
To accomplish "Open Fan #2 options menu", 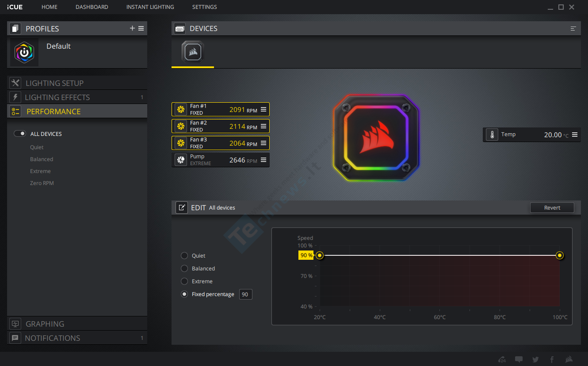I will tap(263, 126).
